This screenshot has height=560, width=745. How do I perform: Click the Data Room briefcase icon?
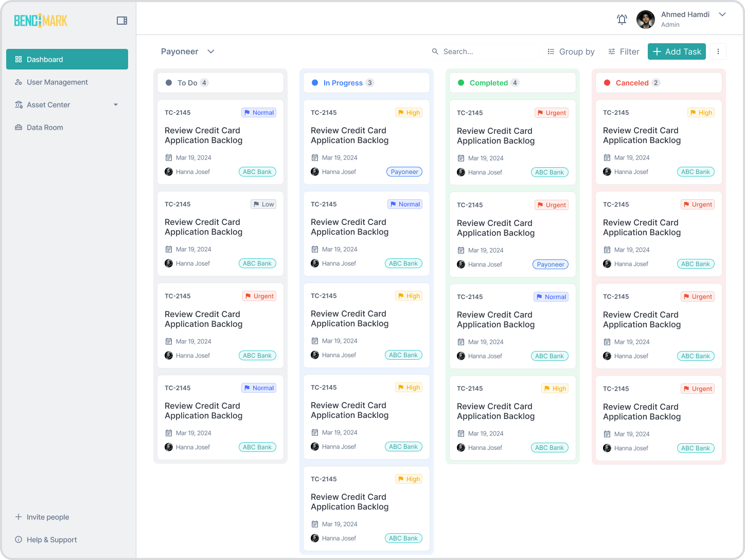click(19, 127)
